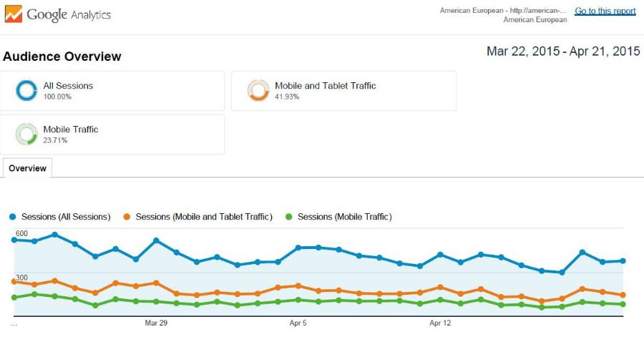Open the Mar 22 – Apr 21, 2015 date range
This screenshot has width=644, height=347.
click(563, 52)
